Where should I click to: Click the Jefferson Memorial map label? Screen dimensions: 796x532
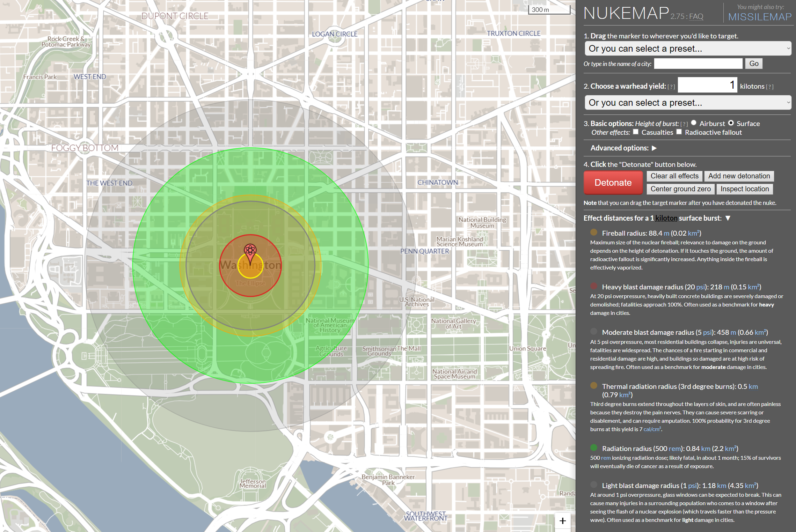coord(253,483)
